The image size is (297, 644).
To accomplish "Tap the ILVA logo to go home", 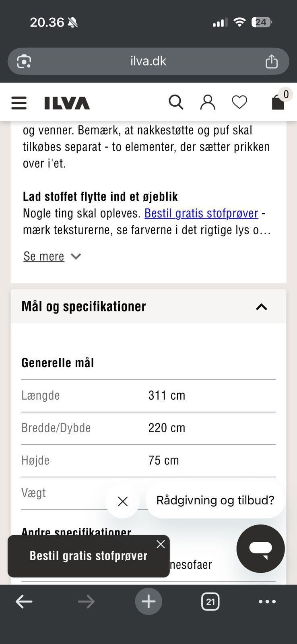I will tap(66, 103).
